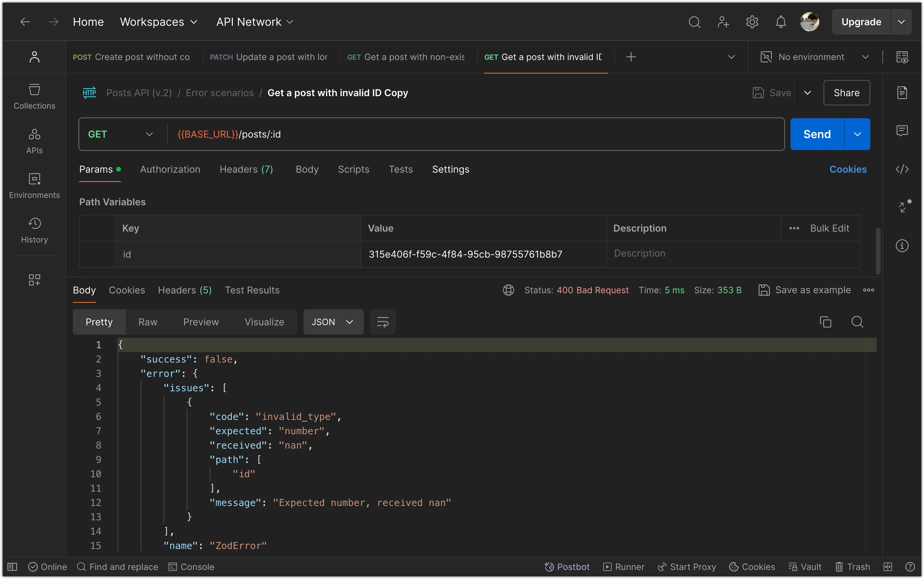The width and height of the screenshot is (924, 579).
Task: Expand the Send options chevron
Action: pyautogui.click(x=857, y=134)
